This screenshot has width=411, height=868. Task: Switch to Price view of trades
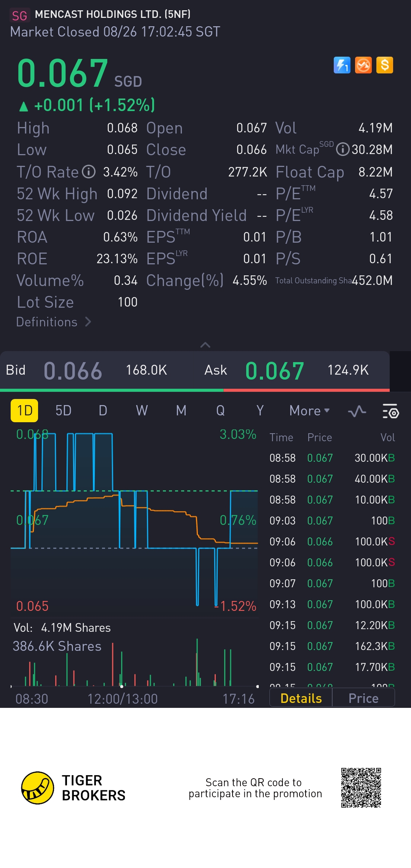[363, 698]
